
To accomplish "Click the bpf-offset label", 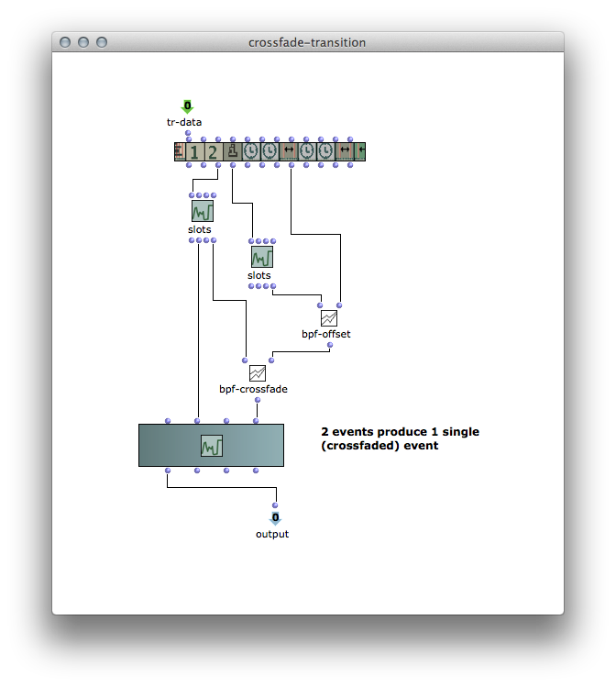I will 326,334.
